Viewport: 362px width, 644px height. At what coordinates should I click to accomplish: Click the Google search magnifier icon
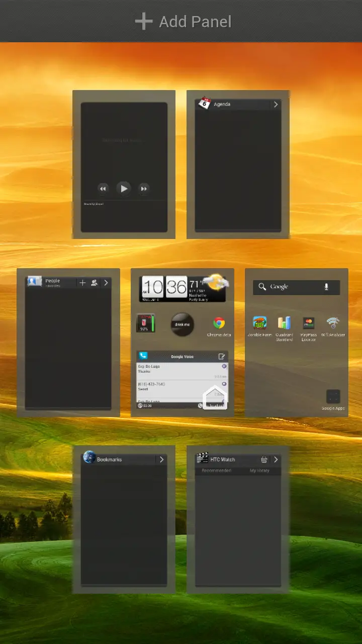[x=262, y=287]
